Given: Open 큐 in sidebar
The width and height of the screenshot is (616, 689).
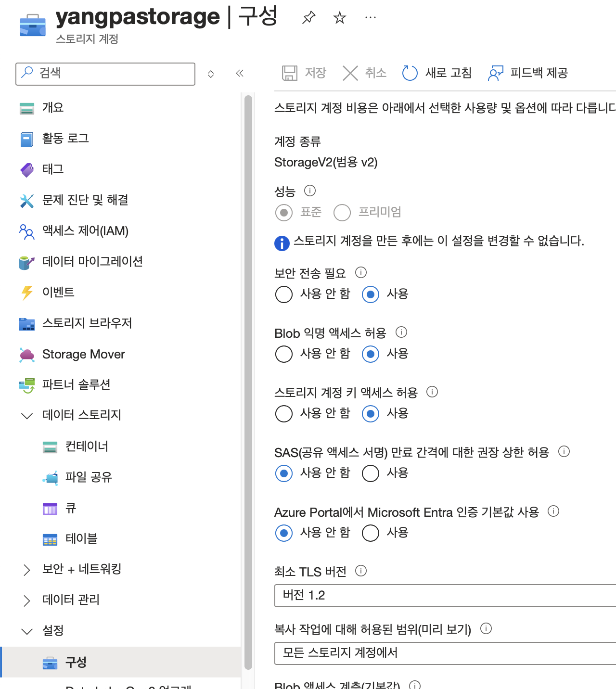Looking at the screenshot, I should coord(71,508).
